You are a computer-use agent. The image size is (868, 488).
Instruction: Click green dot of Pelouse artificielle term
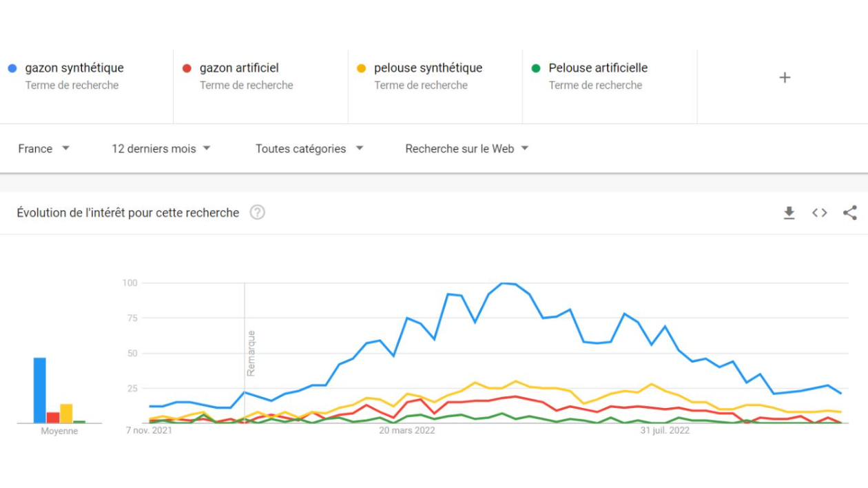(x=536, y=68)
